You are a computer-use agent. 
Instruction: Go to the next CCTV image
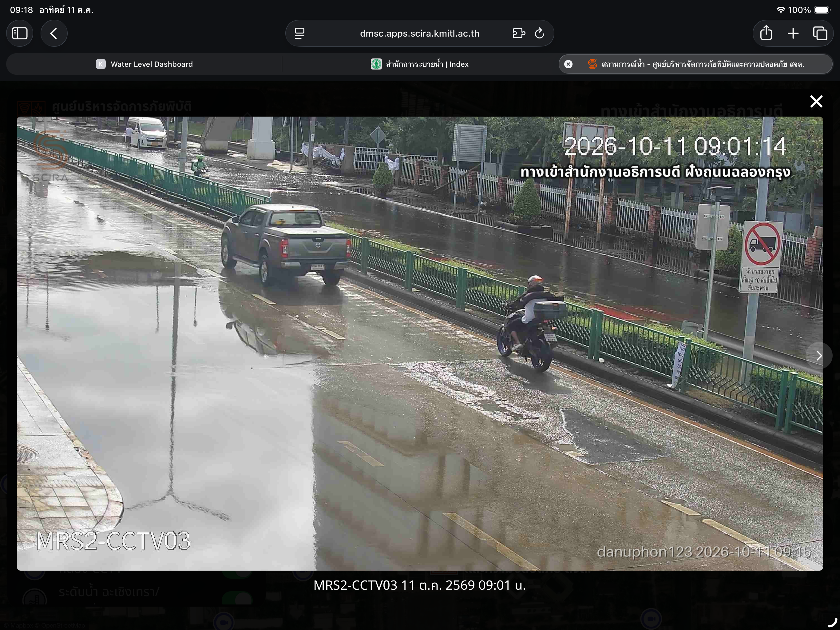tap(819, 355)
